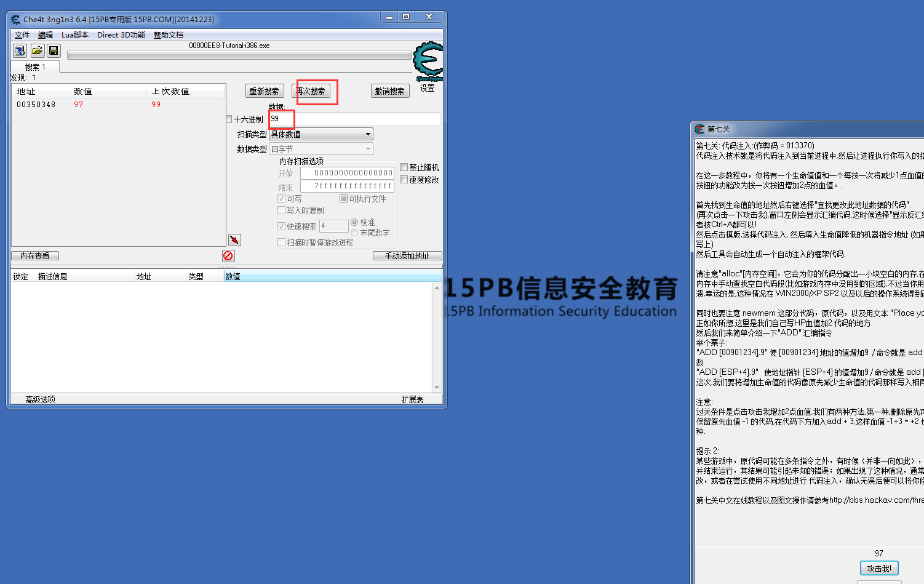This screenshot has height=584, width=924.
Task: Click previous value 99 in found list
Action: point(156,105)
